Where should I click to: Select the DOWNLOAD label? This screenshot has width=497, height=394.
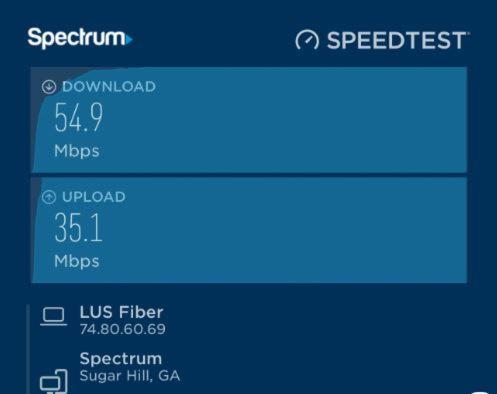[109, 87]
